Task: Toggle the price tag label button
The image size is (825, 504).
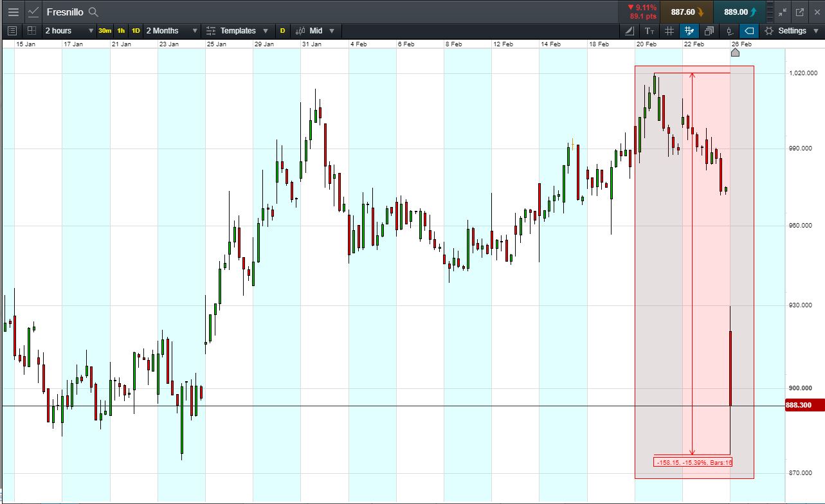Action: pos(749,31)
